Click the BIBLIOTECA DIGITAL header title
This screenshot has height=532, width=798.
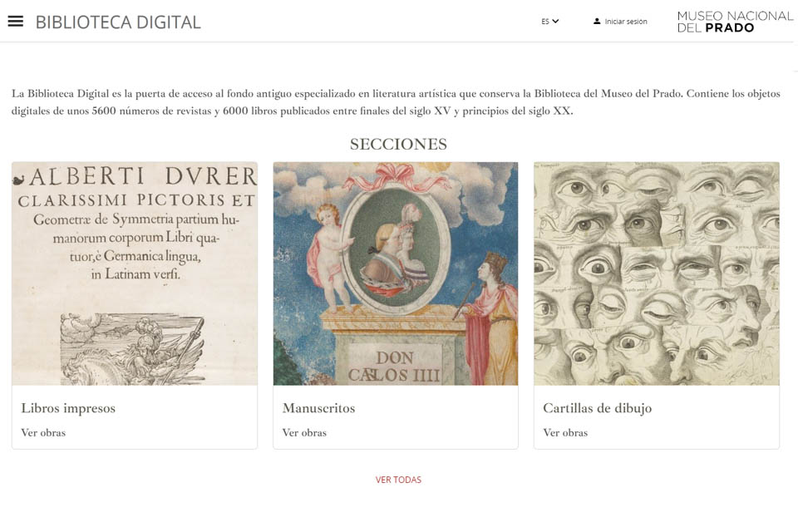(117, 22)
